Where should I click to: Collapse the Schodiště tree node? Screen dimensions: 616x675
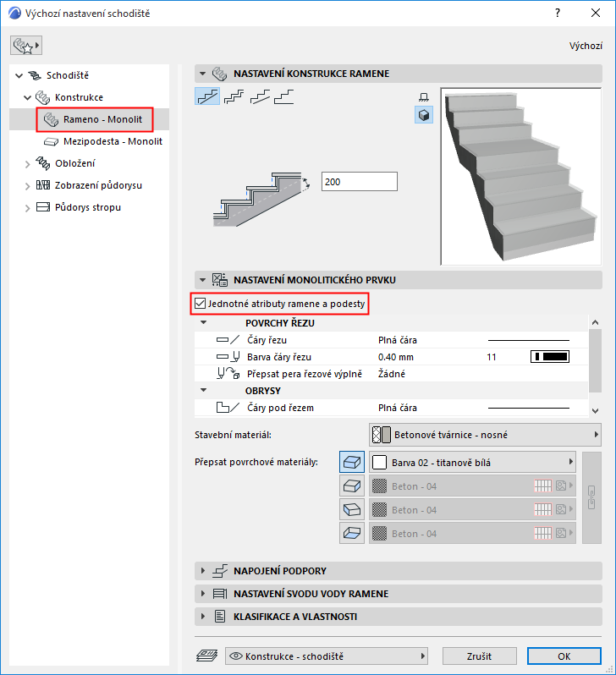pyautogui.click(x=19, y=76)
